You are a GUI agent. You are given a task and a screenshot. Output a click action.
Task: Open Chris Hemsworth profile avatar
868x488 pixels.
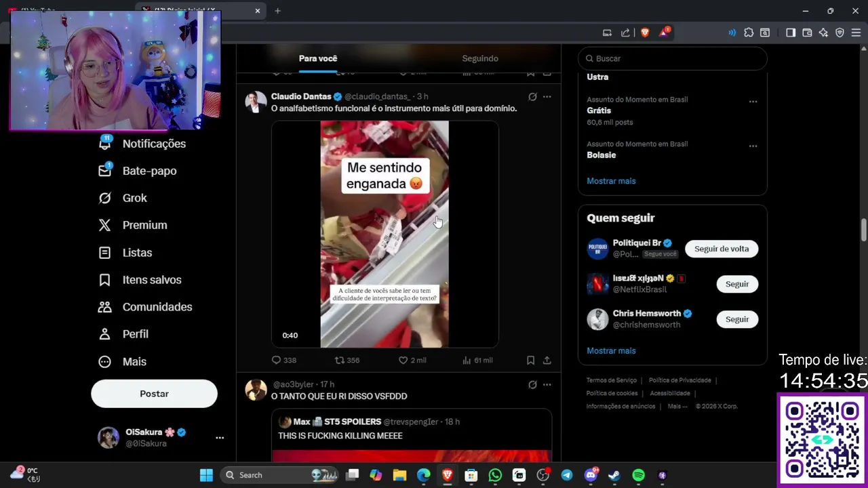point(597,319)
